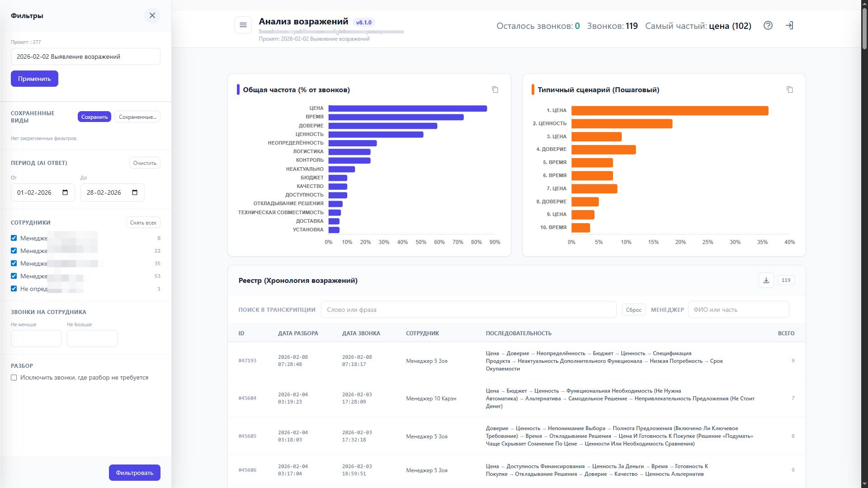
Task: Click the ЦЕНА bar in frequency chart
Action: point(407,108)
